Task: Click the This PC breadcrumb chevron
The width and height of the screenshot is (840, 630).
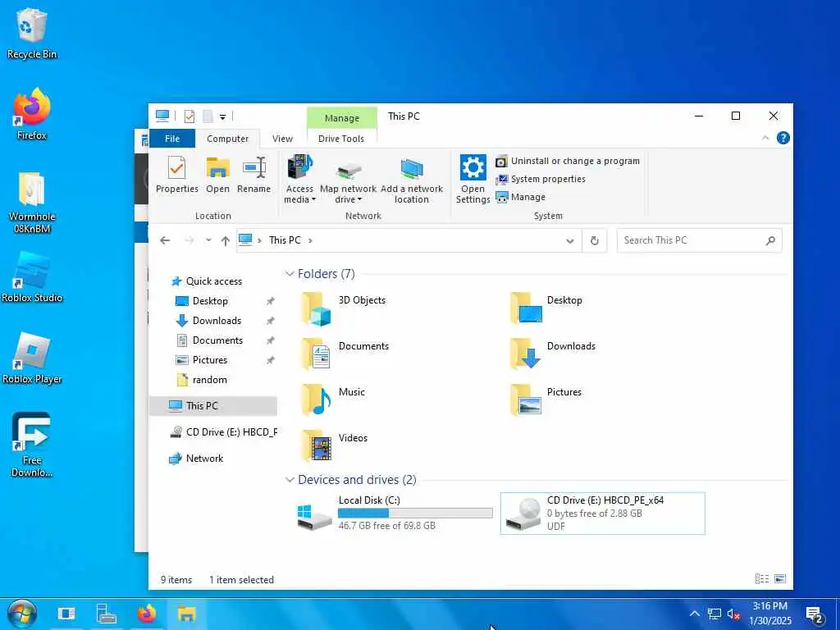Action: pyautogui.click(x=310, y=240)
